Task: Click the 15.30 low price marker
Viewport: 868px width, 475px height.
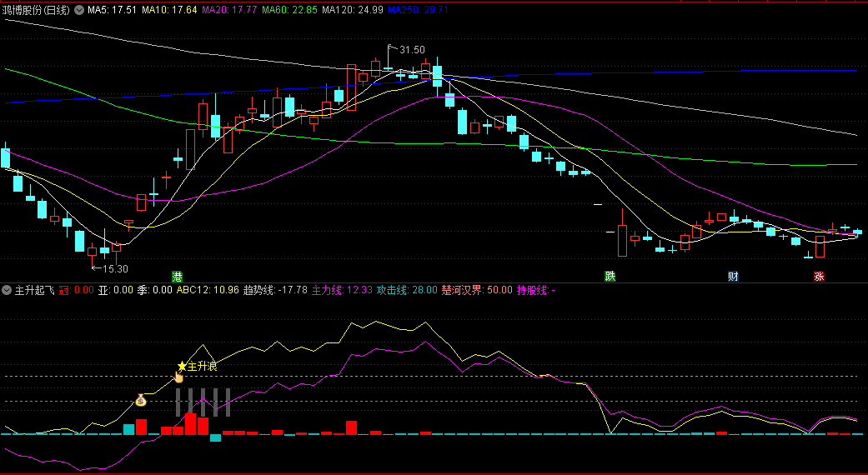Action: pos(115,268)
